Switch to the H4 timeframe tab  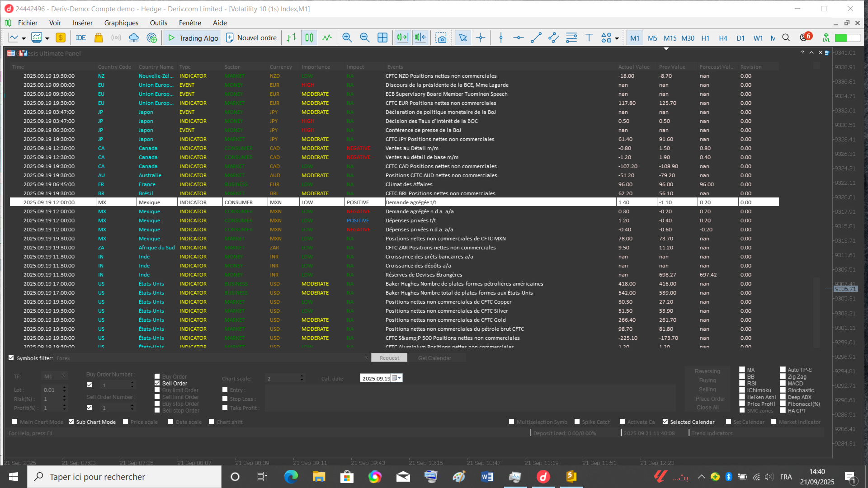(x=723, y=38)
